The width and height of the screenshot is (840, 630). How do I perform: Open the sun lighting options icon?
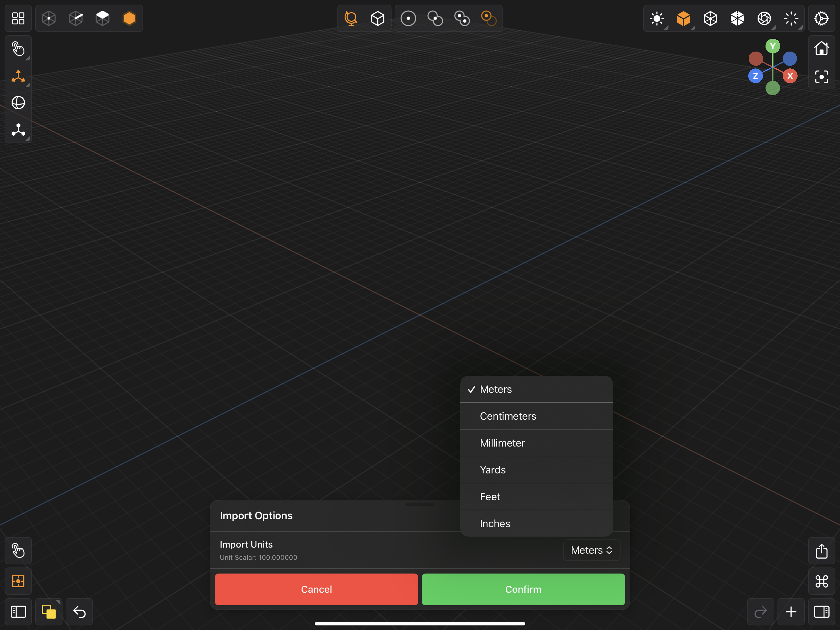pos(657,18)
